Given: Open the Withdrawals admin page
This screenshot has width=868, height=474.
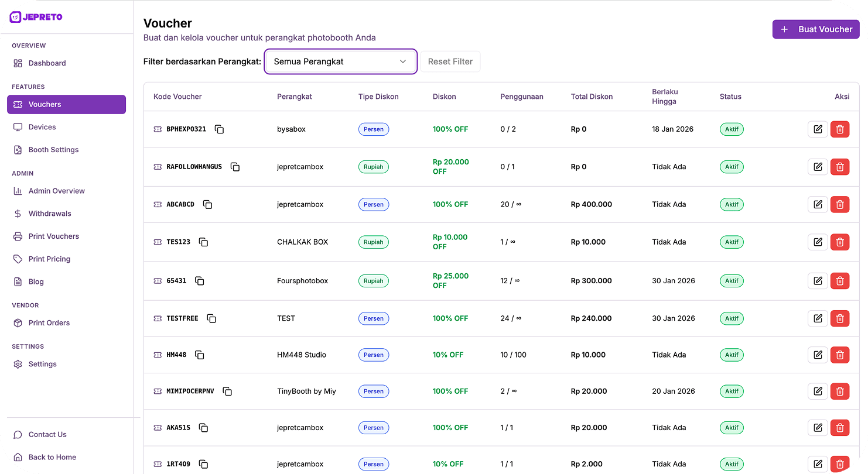Looking at the screenshot, I should click(x=50, y=214).
